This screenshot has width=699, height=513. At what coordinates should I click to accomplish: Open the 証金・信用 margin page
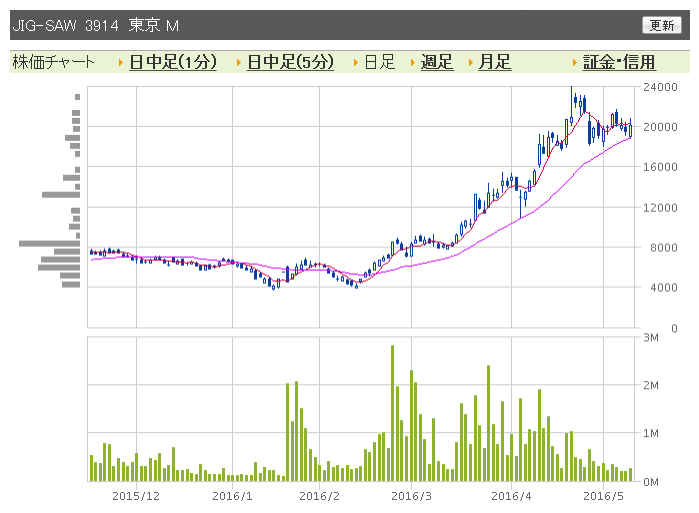click(619, 62)
